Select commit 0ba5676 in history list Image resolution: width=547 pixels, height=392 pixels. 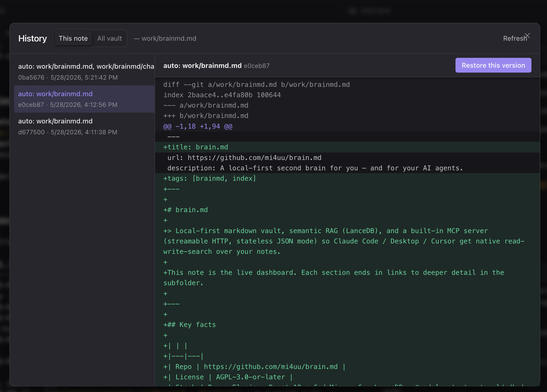pyautogui.click(x=85, y=72)
